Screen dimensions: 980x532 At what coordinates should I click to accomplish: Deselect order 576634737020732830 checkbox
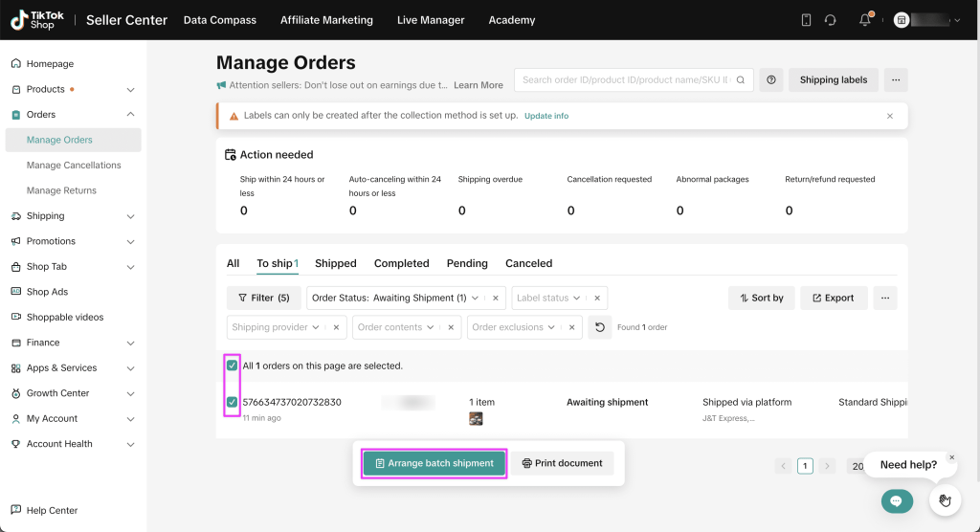pyautogui.click(x=232, y=402)
